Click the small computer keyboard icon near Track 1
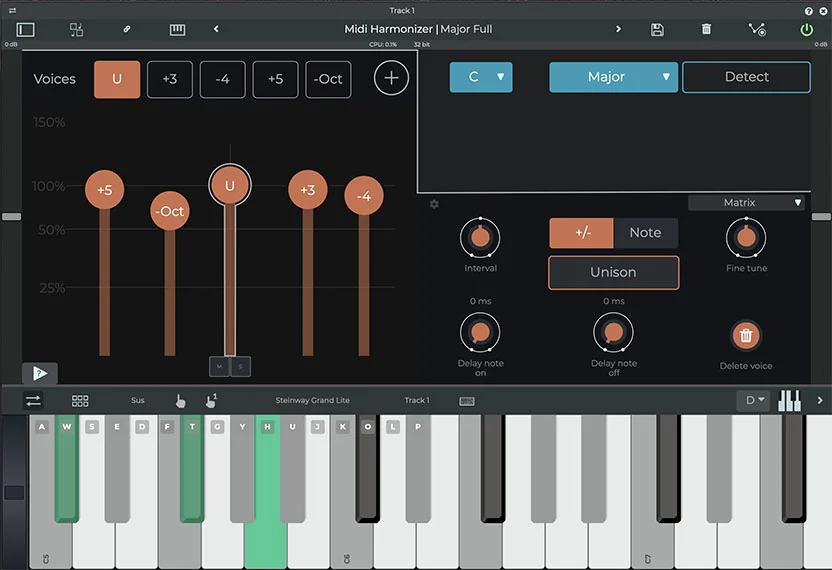Viewport: 832px width, 570px height. pos(467,401)
